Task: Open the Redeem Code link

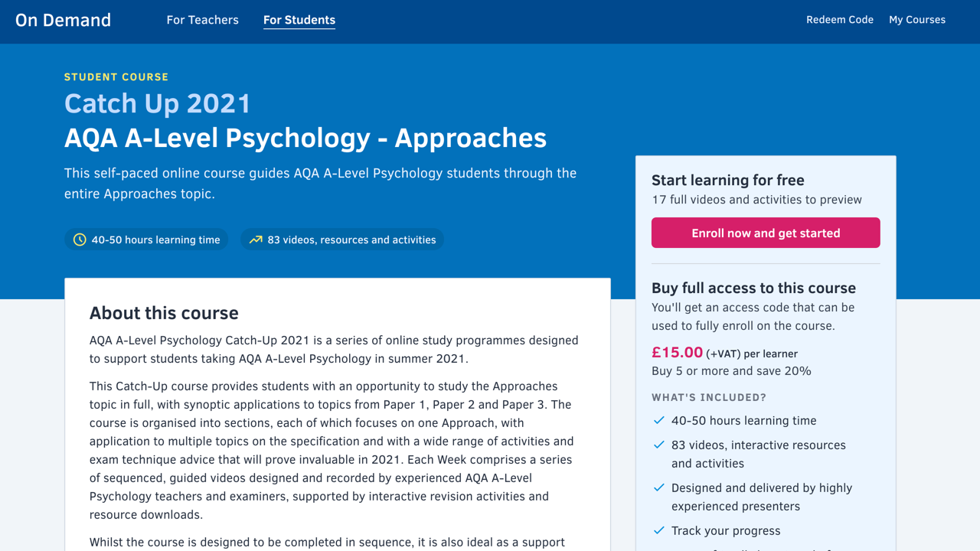Action: pyautogui.click(x=839, y=20)
